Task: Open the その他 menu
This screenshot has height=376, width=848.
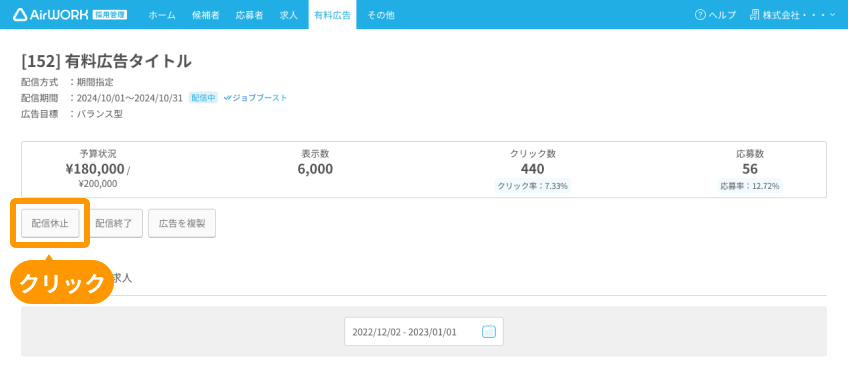Action: (x=381, y=15)
